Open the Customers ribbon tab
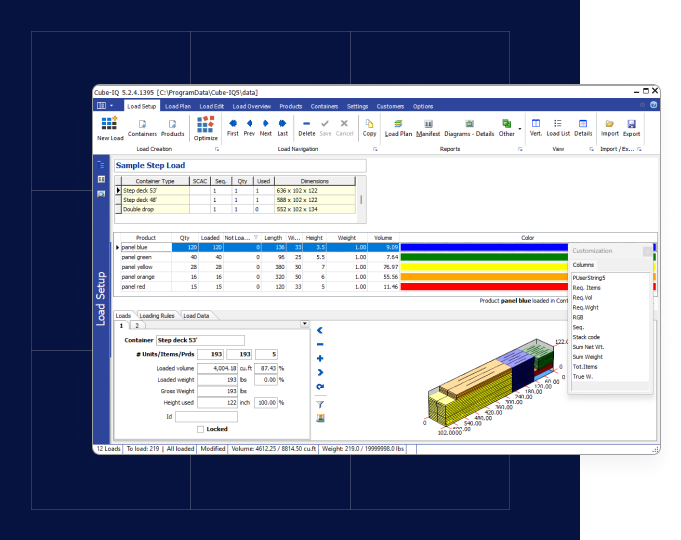Viewport: 681px width, 540px height. (390, 106)
